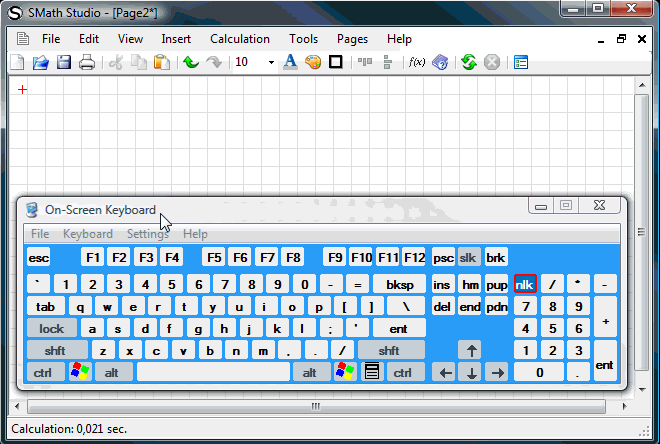
Task: Click the Print icon in the toolbar
Action: 87,62
